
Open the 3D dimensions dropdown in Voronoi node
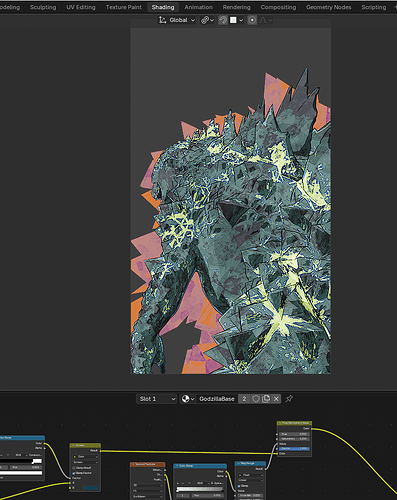tap(148, 485)
